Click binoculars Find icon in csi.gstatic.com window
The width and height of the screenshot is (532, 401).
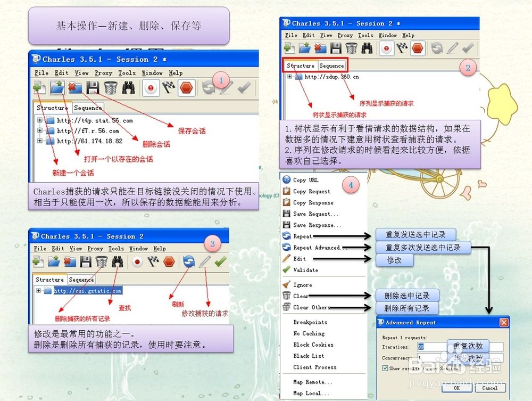tap(118, 262)
